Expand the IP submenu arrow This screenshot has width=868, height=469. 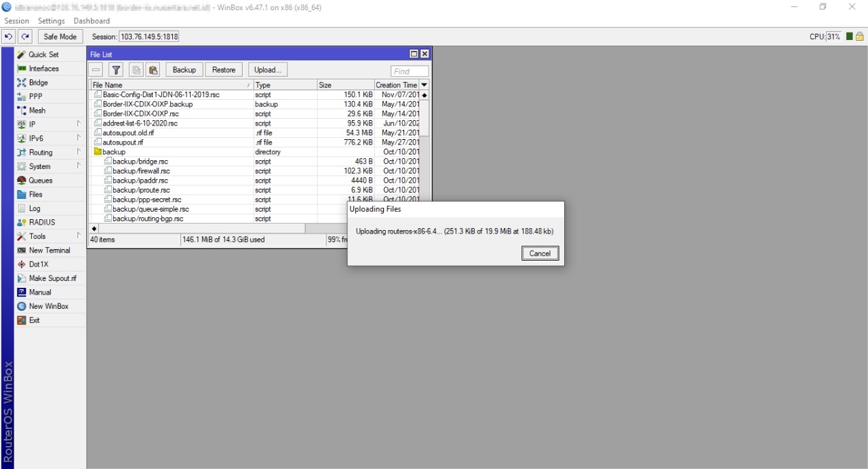tap(79, 124)
